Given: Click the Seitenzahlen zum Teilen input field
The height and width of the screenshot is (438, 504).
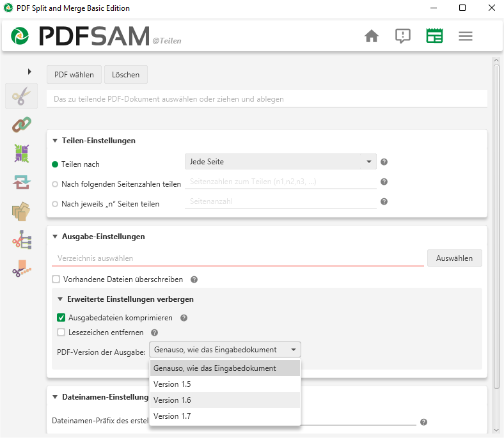Looking at the screenshot, I should (x=280, y=182).
